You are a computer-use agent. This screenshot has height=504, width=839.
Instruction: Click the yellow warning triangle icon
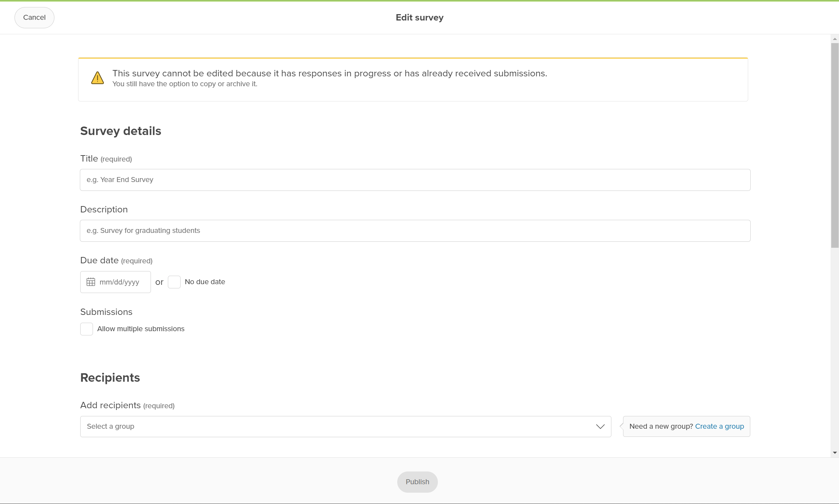point(98,78)
